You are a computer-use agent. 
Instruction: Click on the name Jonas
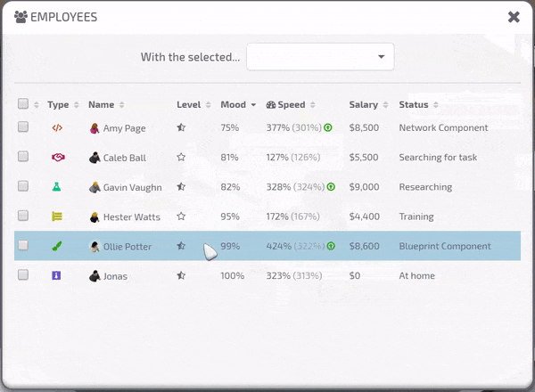click(117, 276)
